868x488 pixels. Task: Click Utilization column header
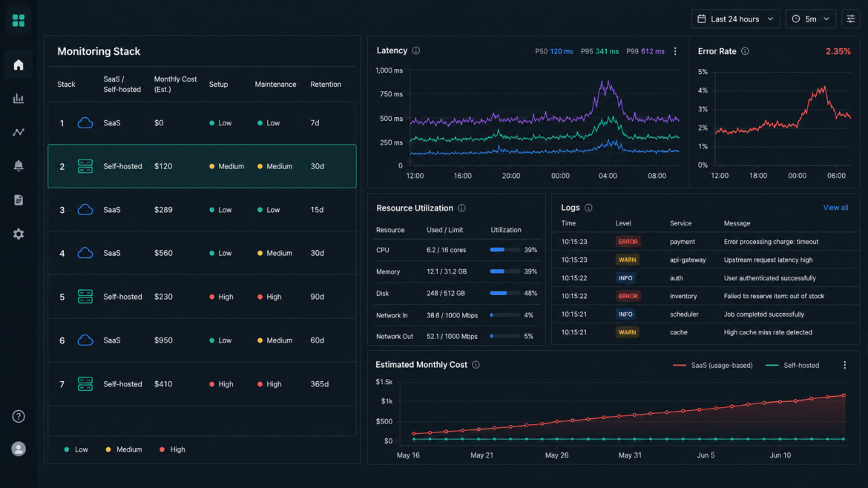coord(505,230)
